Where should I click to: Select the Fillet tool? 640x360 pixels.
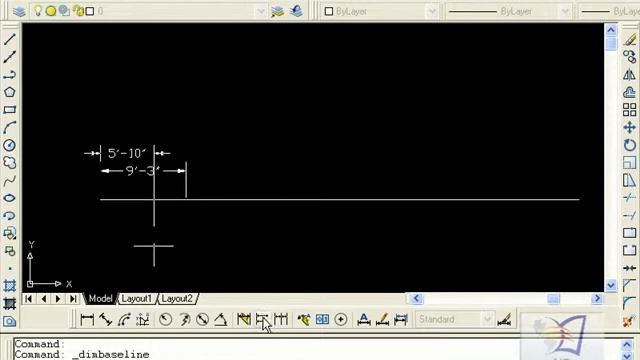(x=629, y=303)
